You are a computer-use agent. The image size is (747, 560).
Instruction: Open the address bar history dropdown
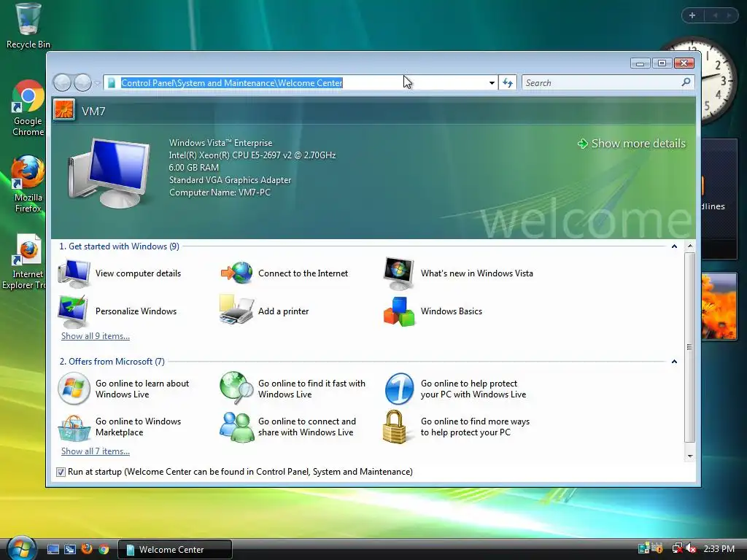coord(492,83)
